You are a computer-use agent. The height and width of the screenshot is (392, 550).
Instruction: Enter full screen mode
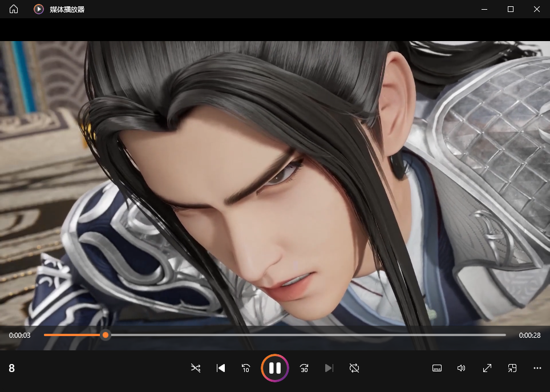(487, 368)
